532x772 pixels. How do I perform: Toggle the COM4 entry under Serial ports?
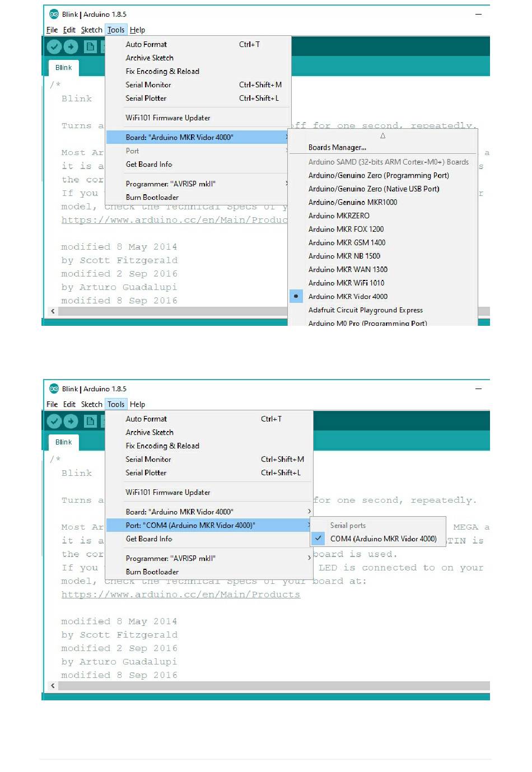click(383, 539)
